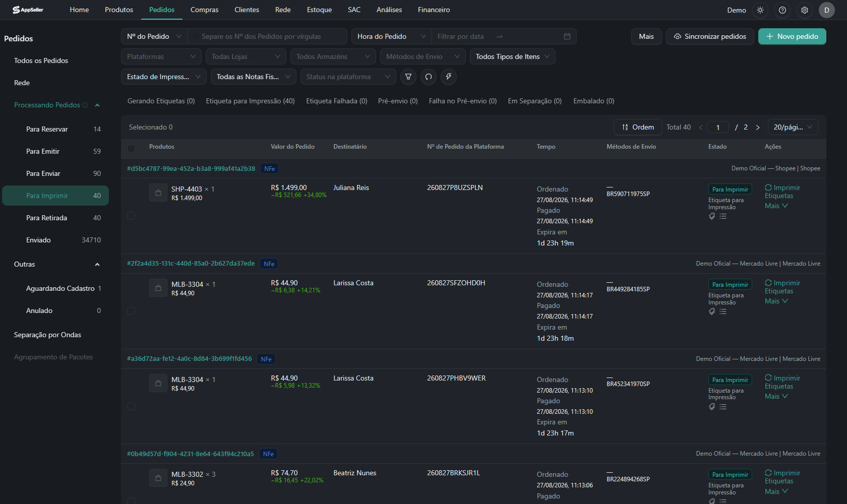Click product thumbnail for order 260827PHBV9WER
This screenshot has height=504, width=847.
click(x=158, y=383)
